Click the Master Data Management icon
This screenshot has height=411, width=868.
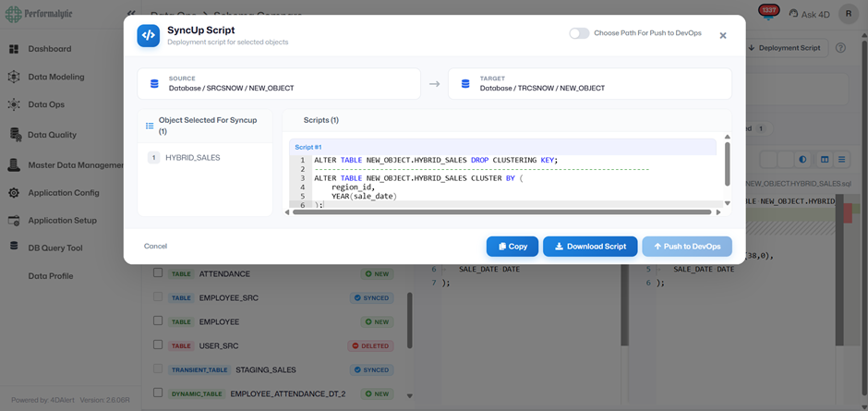click(14, 165)
